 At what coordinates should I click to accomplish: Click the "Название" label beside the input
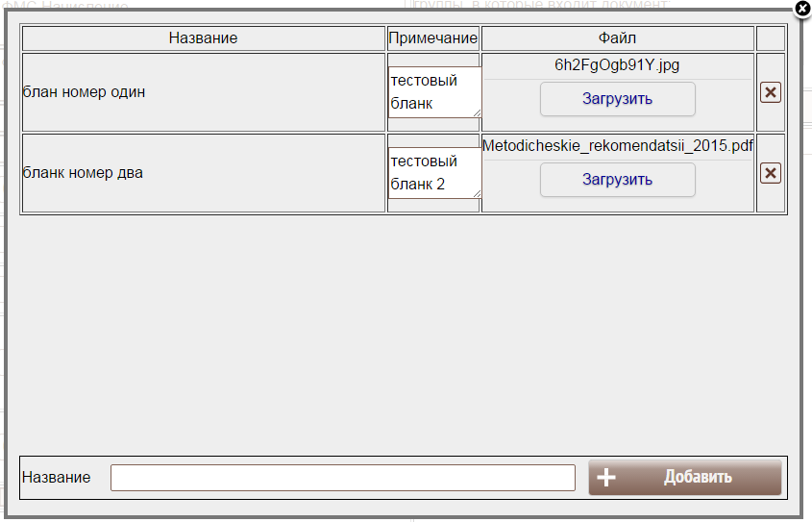point(57,478)
